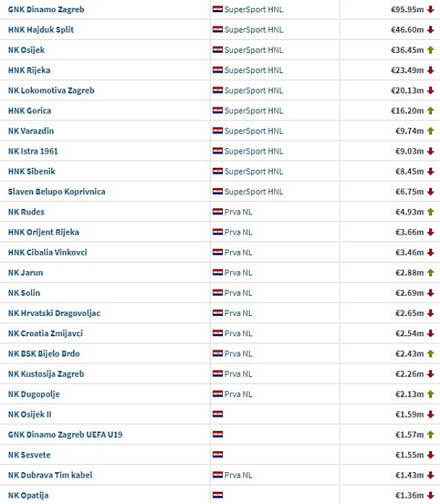Click green up arrow next to €4.93m
This screenshot has height=504, width=440.
pos(431,212)
